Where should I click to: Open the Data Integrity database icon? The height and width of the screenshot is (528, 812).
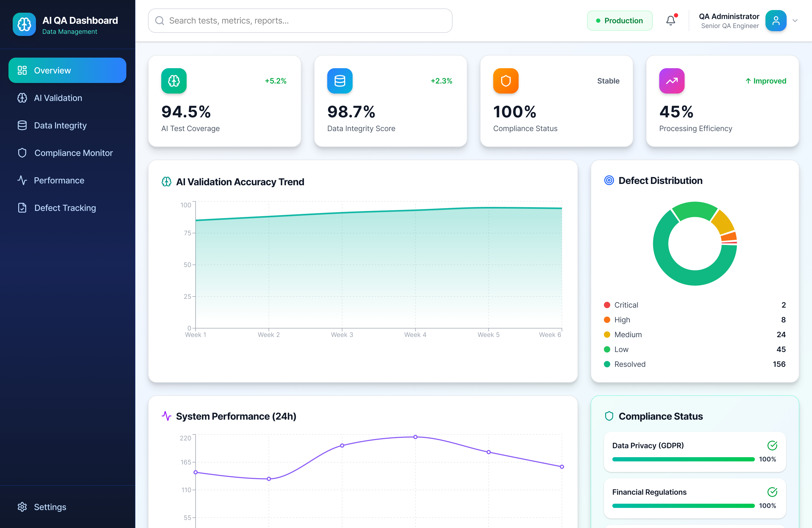point(22,125)
